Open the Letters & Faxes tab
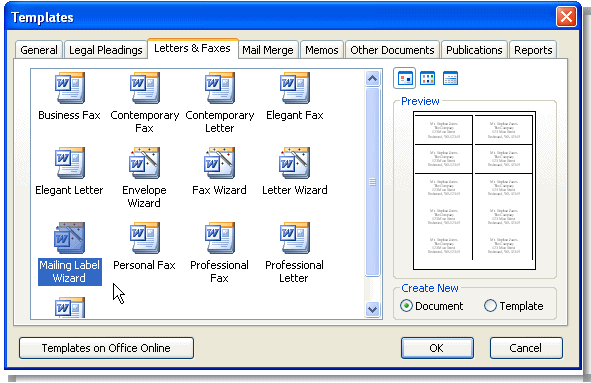591x383 pixels. coord(193,48)
